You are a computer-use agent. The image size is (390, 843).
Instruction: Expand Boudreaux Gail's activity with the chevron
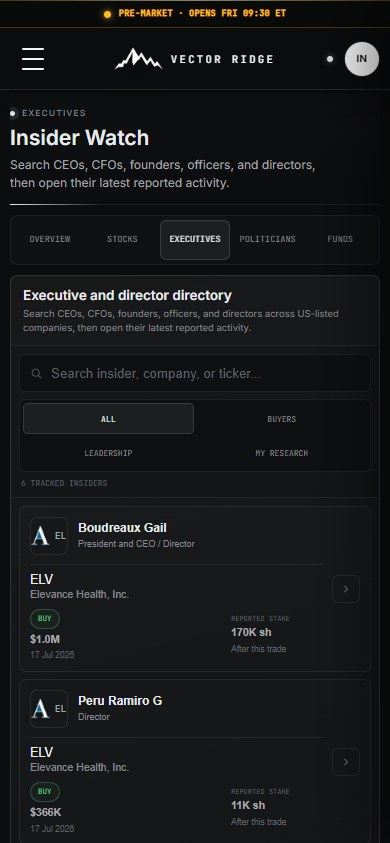(x=346, y=589)
